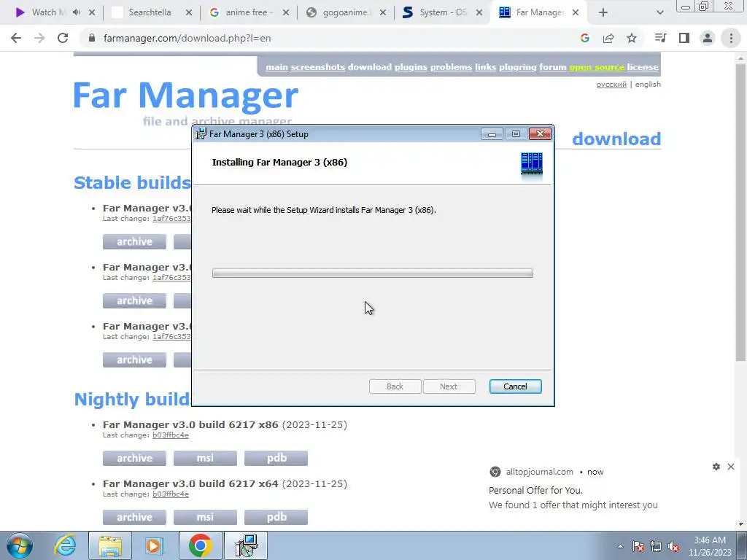
Task: Close the Searchtella tab
Action: [x=189, y=12]
